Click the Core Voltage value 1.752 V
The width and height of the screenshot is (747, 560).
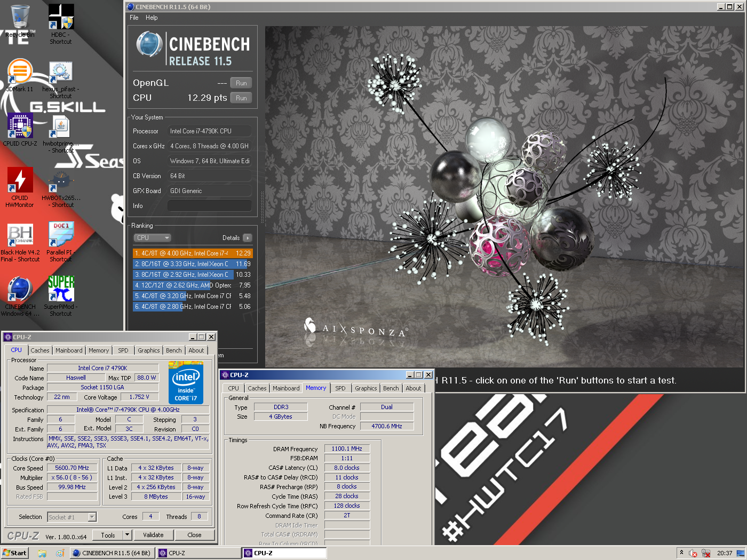click(139, 397)
